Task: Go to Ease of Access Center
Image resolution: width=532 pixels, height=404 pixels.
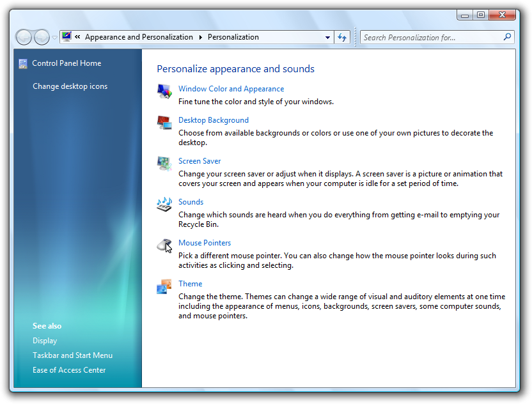Action: 69,370
